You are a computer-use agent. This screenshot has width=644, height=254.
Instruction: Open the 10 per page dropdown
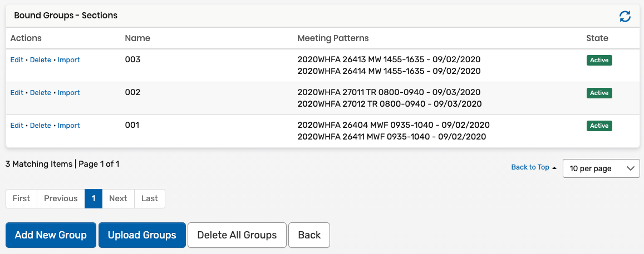click(601, 168)
